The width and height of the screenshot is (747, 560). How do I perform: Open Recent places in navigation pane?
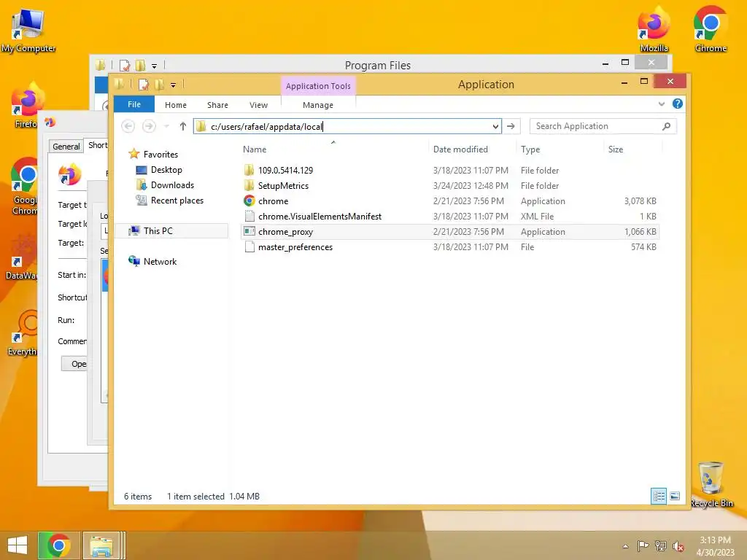pos(177,201)
